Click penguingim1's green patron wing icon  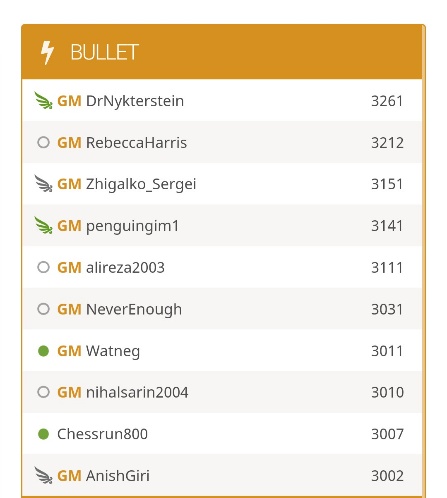point(43,225)
